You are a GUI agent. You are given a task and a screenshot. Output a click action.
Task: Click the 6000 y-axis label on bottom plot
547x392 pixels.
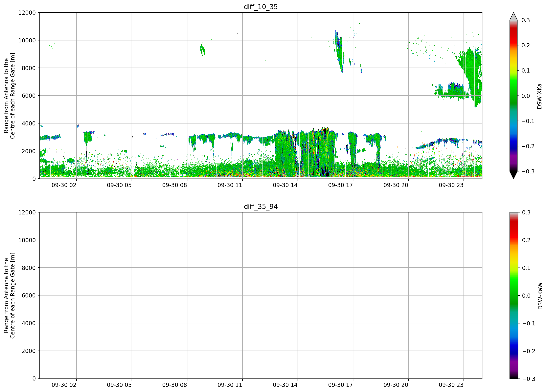[x=29, y=295]
